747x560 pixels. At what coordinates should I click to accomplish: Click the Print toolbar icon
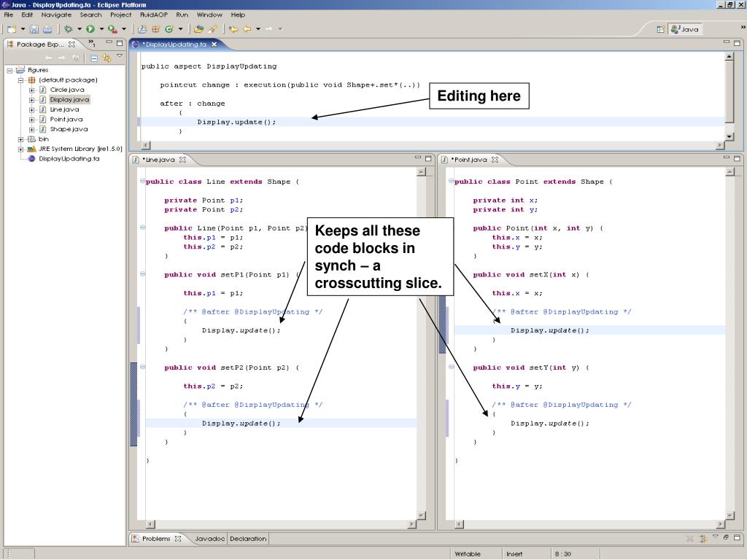[x=47, y=29]
